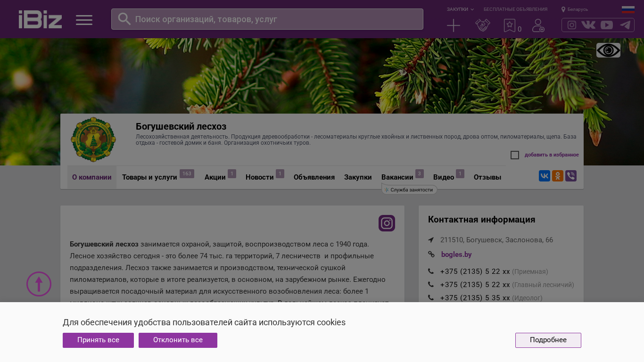Open Telegram link in header
Image resolution: width=644 pixels, height=362 pixels.
coord(625,25)
